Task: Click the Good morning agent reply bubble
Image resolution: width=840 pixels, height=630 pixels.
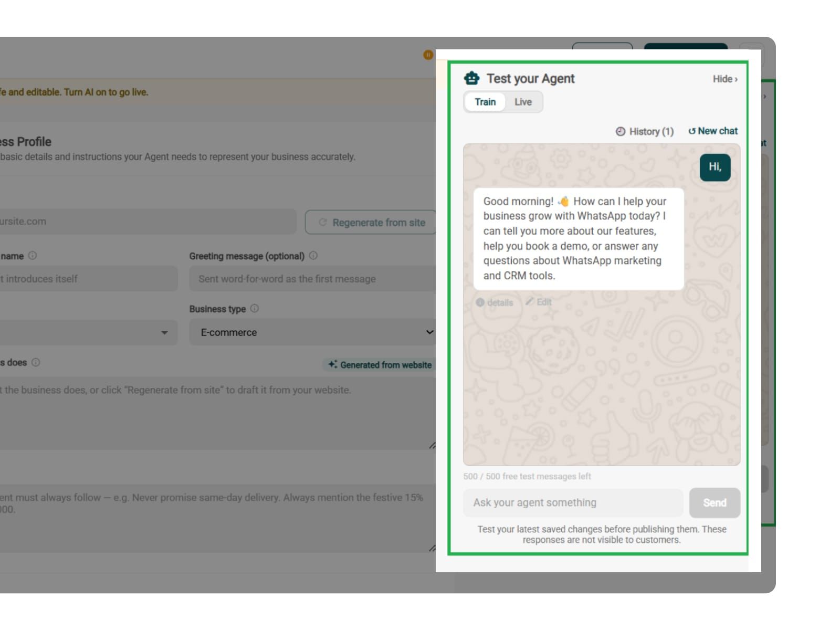Action: point(579,238)
